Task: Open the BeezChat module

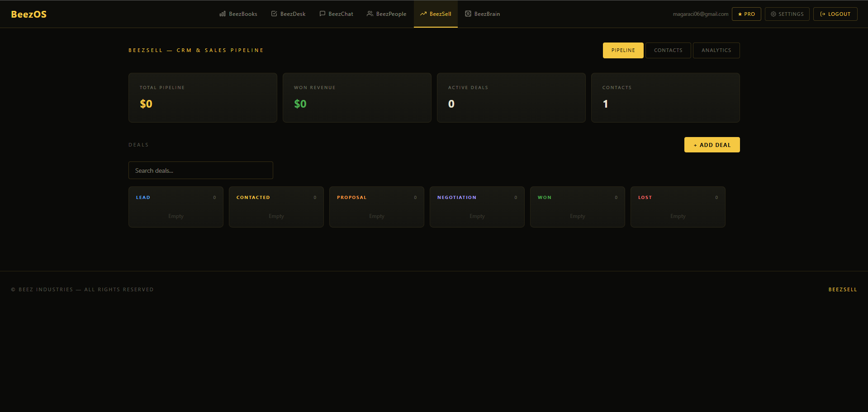Action: 337,14
